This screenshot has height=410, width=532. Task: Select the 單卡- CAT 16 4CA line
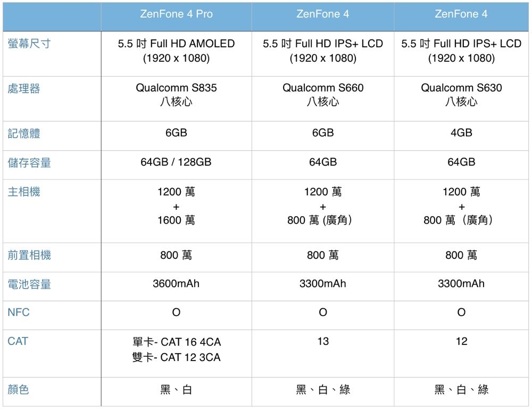[x=177, y=342]
